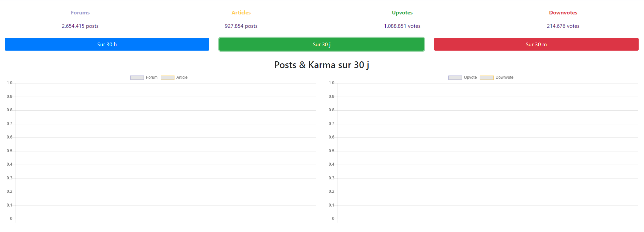The height and width of the screenshot is (232, 644).
Task: Click the Upvotes heading
Action: (x=402, y=13)
